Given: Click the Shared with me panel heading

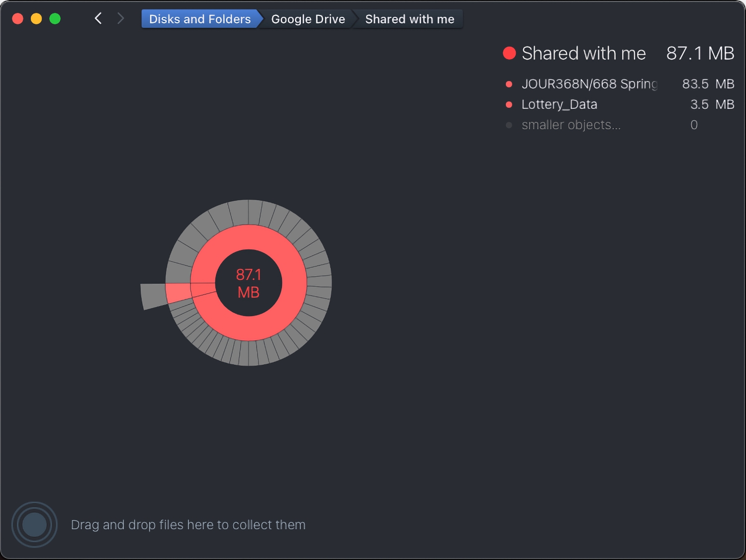Looking at the screenshot, I should tap(583, 53).
